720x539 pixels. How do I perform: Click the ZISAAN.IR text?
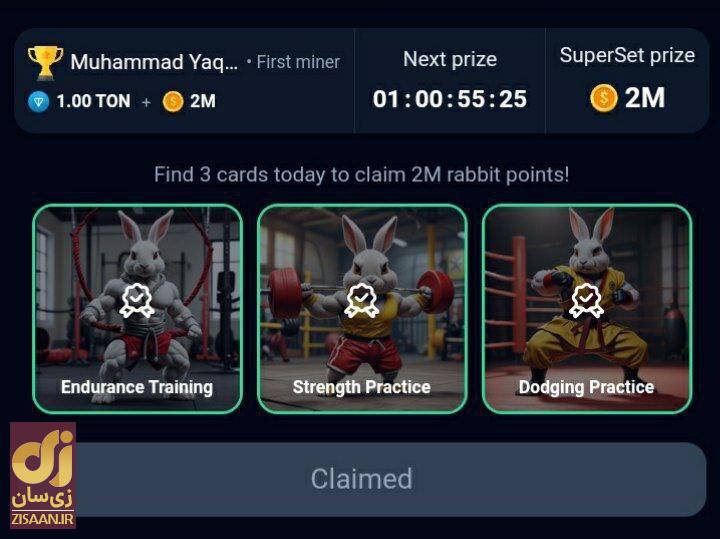(43, 519)
